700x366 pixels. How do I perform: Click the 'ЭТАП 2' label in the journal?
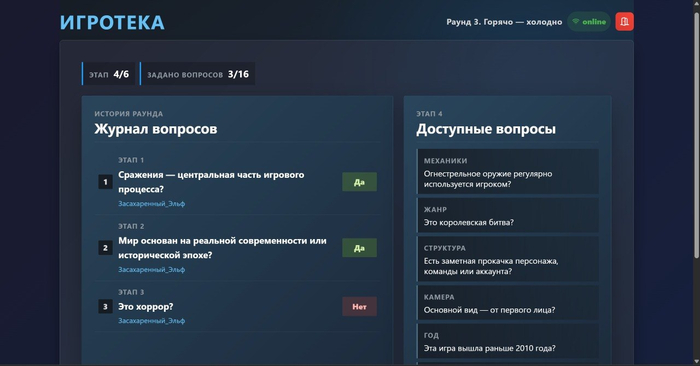(131, 226)
